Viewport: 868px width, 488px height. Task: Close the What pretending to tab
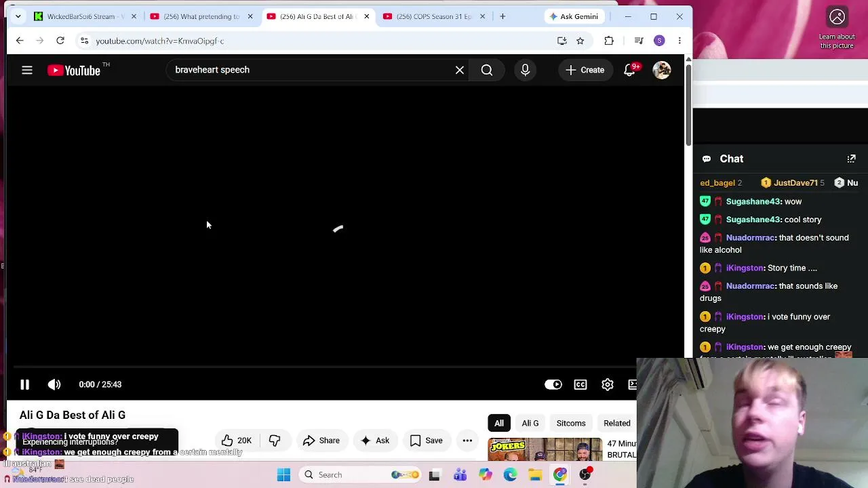tap(250, 16)
